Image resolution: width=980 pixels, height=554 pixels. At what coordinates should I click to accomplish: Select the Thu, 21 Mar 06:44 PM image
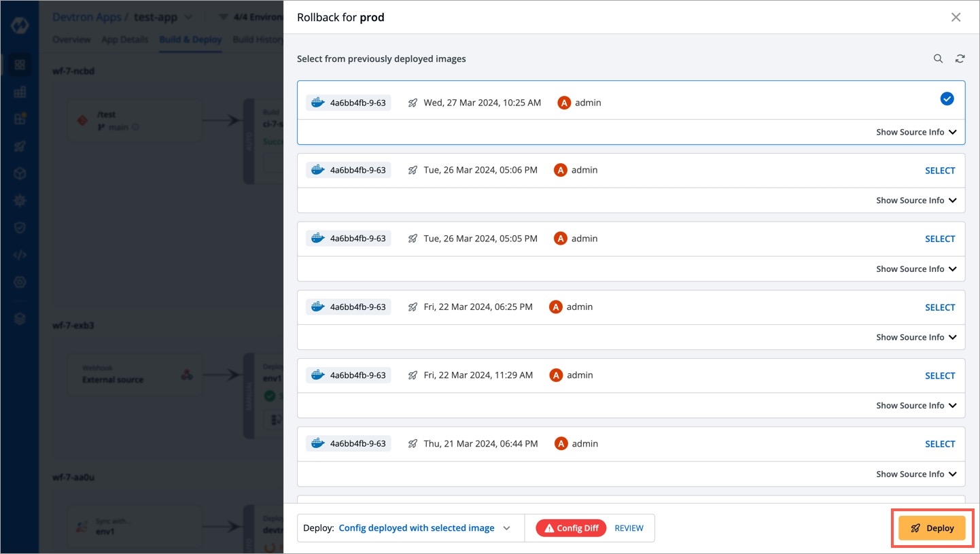click(940, 444)
